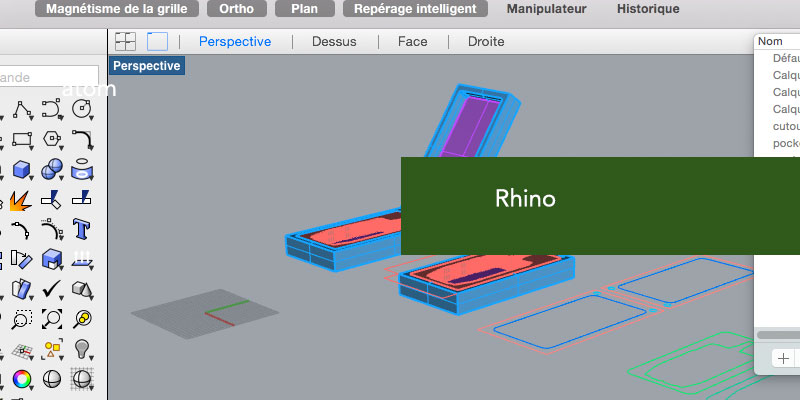Select the Circle tool
The height and width of the screenshot is (400, 800).
tap(82, 109)
